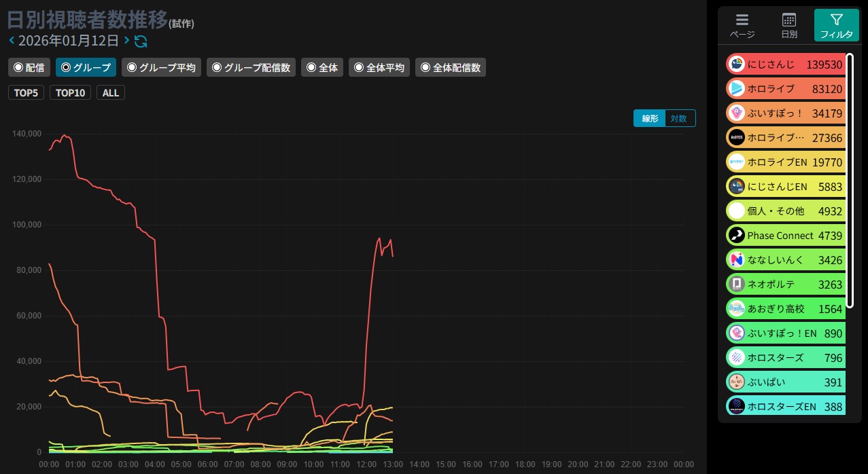Click the viewer count 19770
Screen dimensions: 868x474
(x=827, y=162)
